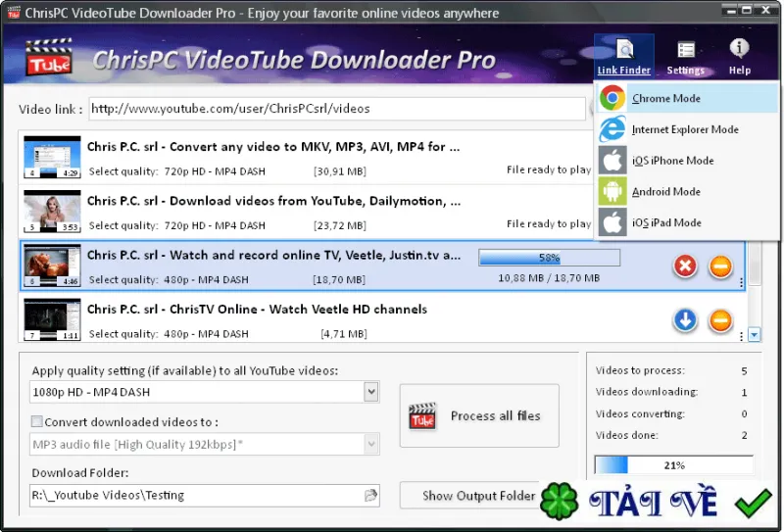Click the 10,88 MB / 18,70 MB progress text

click(549, 278)
